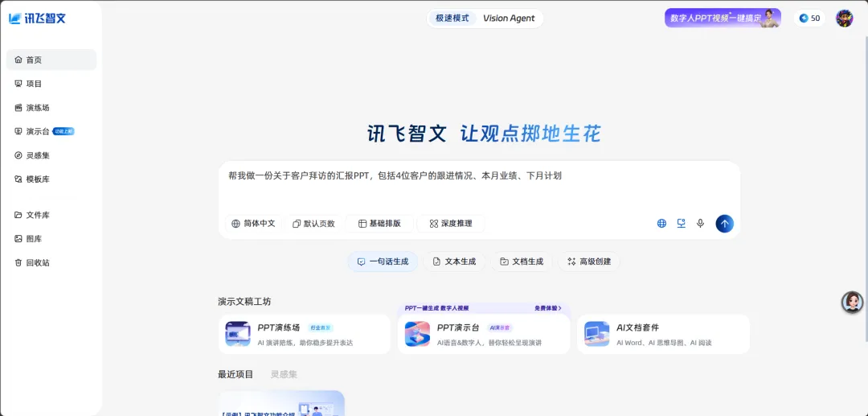Click the 免费体验 link
Screen dimensions: 868x416
coord(548,308)
